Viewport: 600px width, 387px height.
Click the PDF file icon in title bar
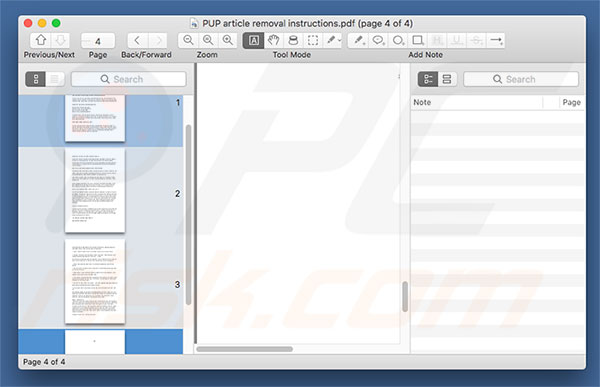[x=194, y=23]
